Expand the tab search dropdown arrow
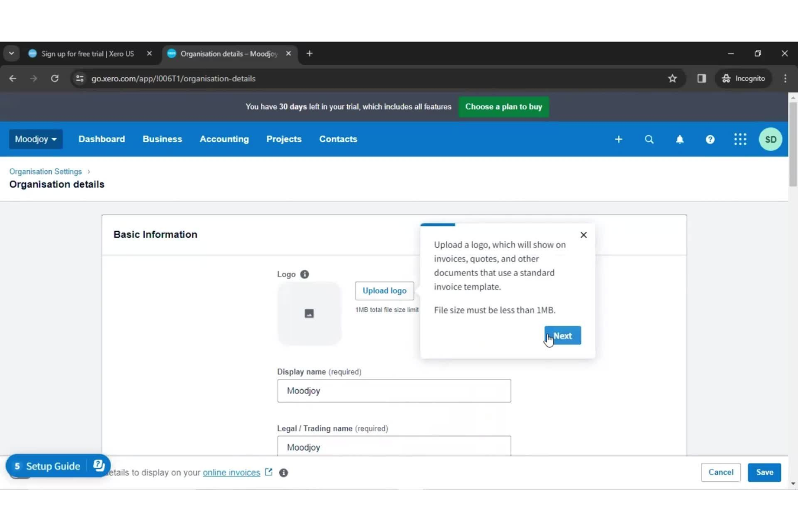798x532 pixels. tap(11, 54)
